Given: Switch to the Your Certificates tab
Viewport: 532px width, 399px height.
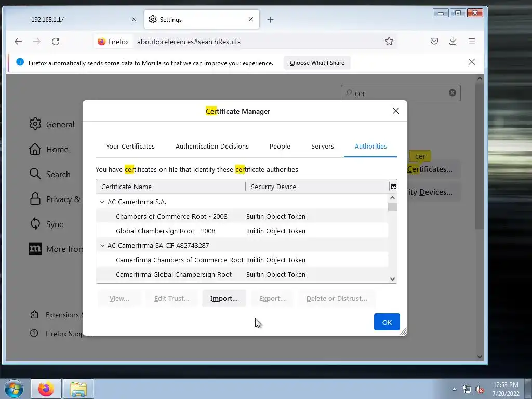Looking at the screenshot, I should tap(130, 146).
